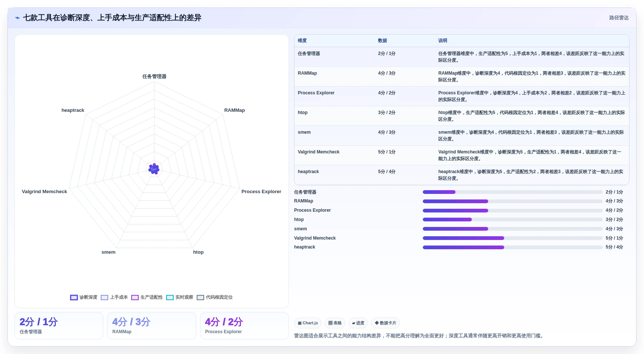Viewport: 644px width, 354px height.
Task: Click the page title 七款工具在诊断深度
Action: [112, 18]
